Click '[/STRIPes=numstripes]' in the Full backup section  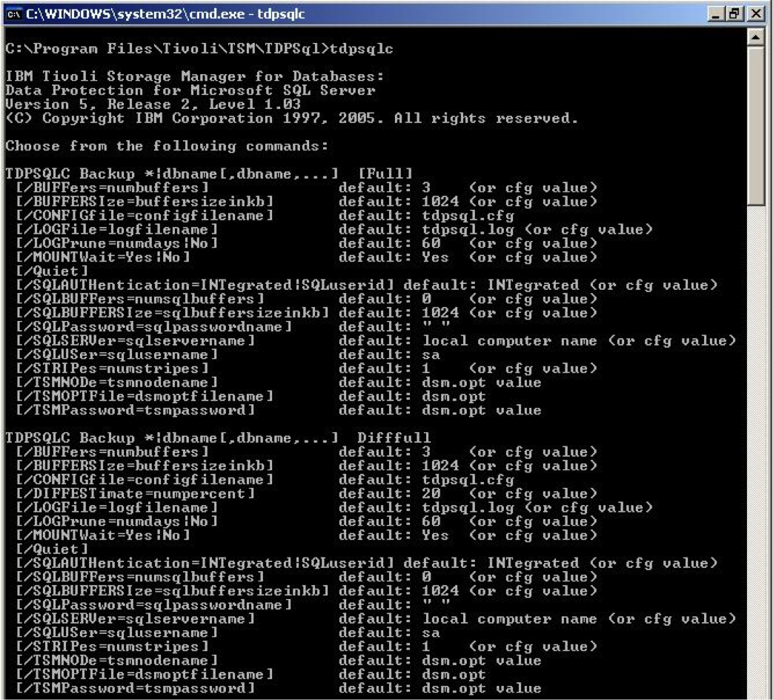click(113, 368)
